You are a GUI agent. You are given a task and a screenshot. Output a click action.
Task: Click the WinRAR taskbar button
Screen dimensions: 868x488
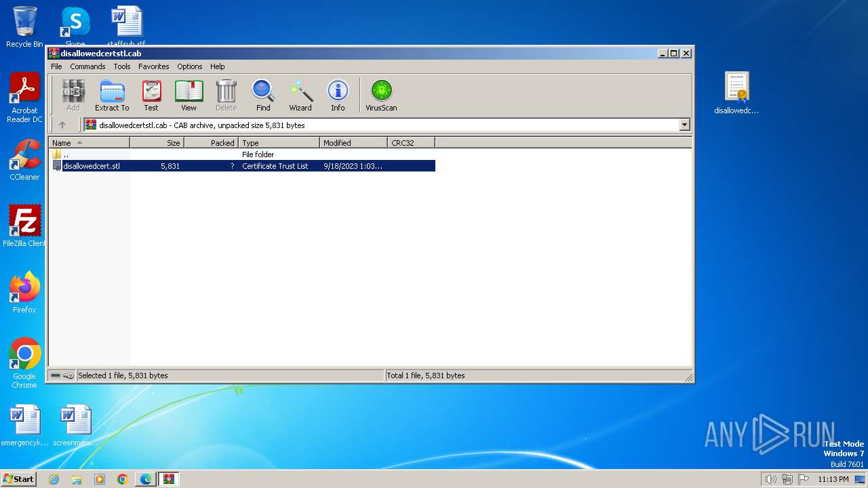[169, 479]
